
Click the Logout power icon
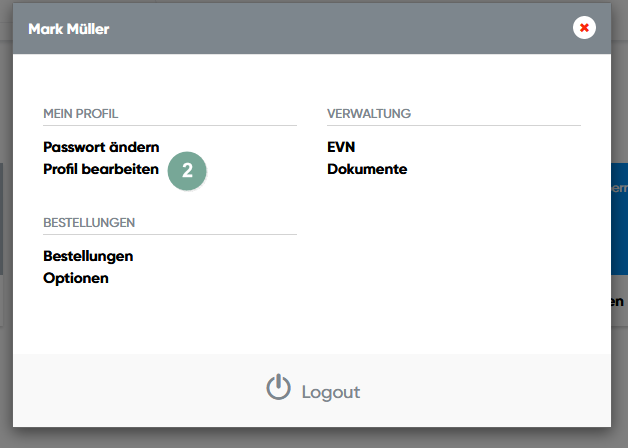point(278,389)
